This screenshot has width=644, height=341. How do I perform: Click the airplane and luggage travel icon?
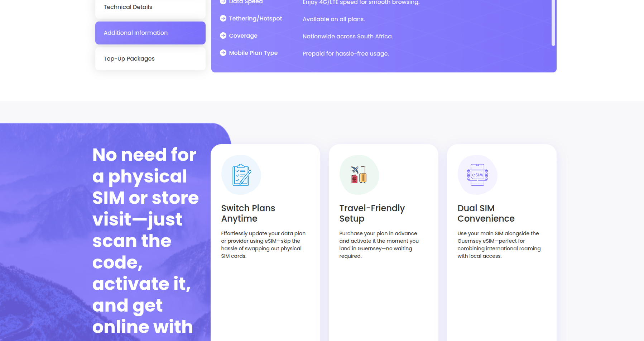pos(359,175)
